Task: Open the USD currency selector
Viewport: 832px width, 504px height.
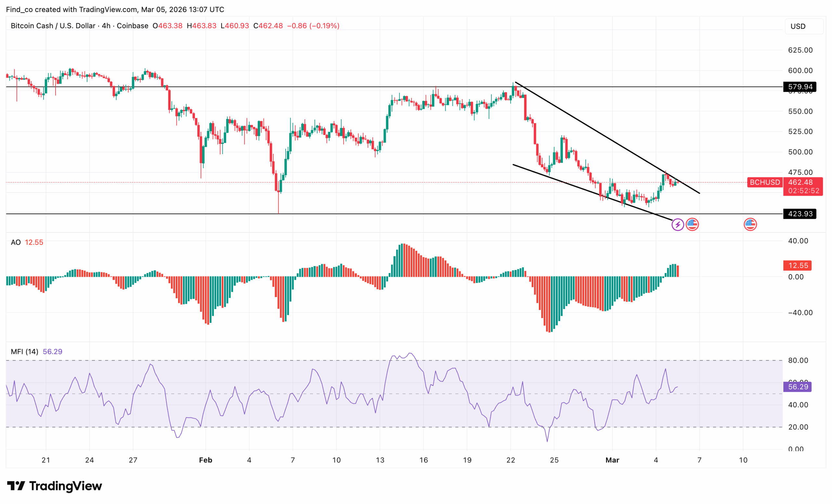Action: click(x=804, y=26)
